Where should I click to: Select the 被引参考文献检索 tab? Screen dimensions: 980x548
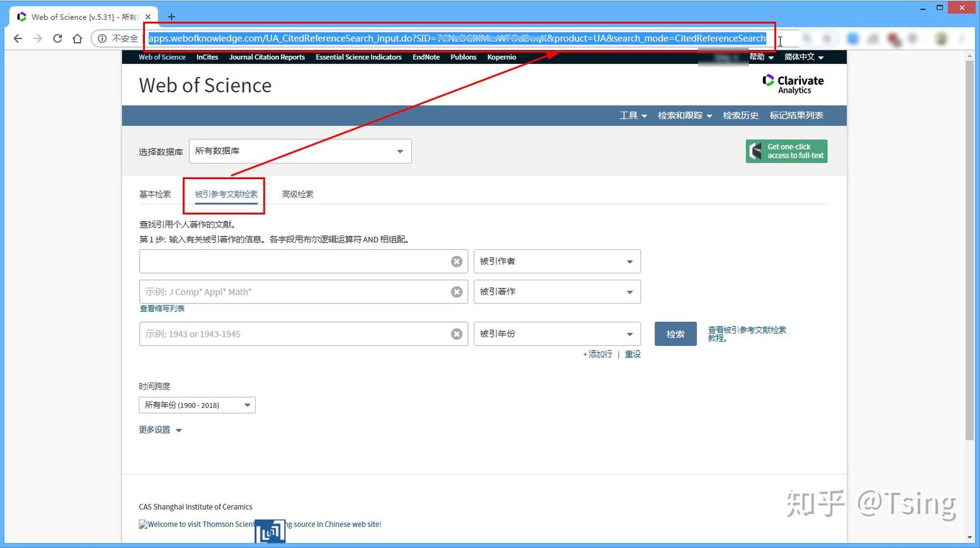click(226, 194)
